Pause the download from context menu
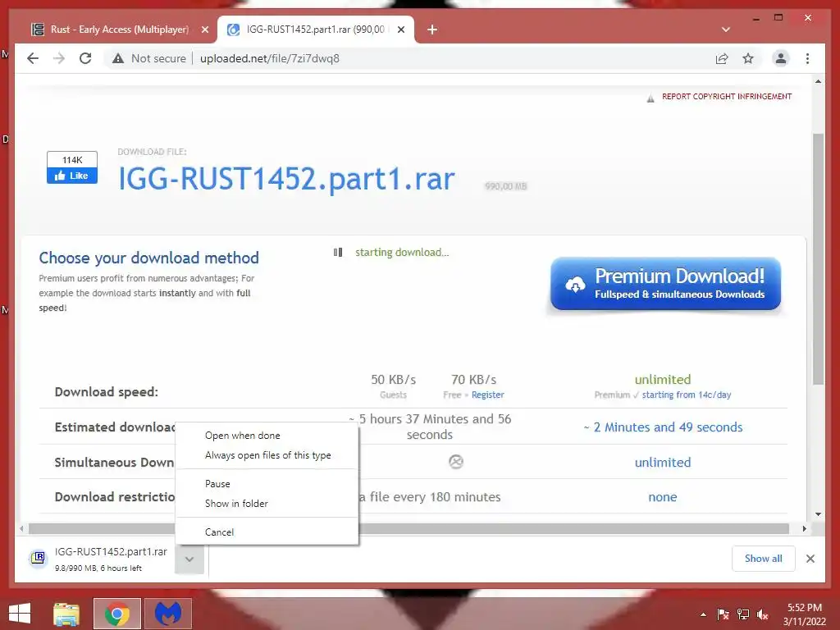The image size is (840, 630). coord(267,484)
